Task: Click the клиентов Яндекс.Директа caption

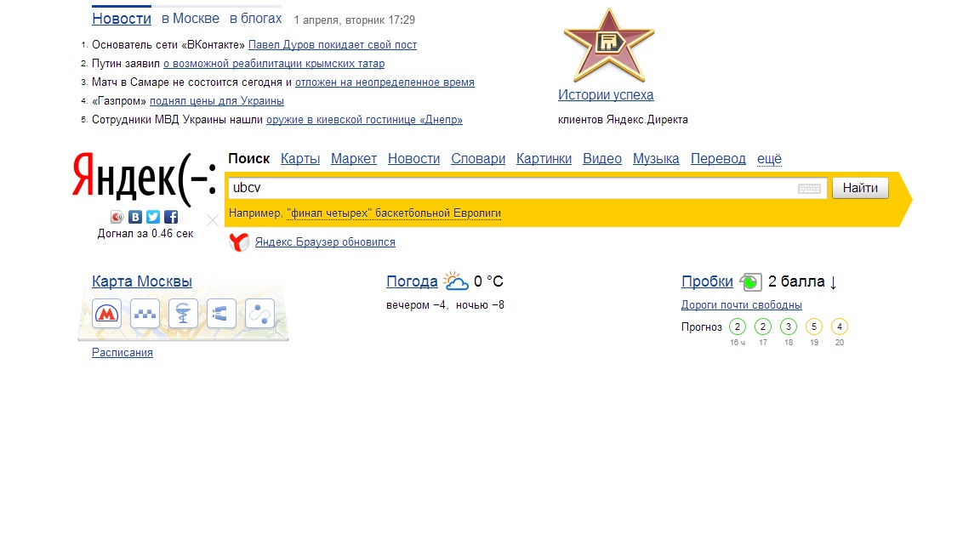Action: [623, 120]
